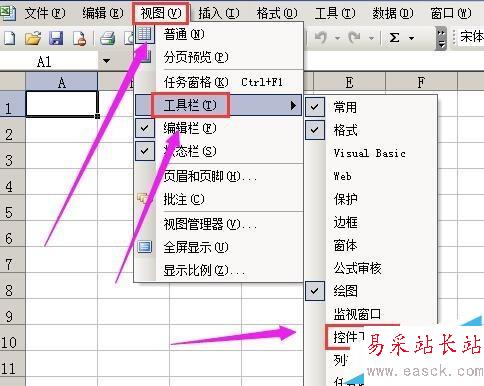Click the Save floppy disk icon

pos(56,38)
